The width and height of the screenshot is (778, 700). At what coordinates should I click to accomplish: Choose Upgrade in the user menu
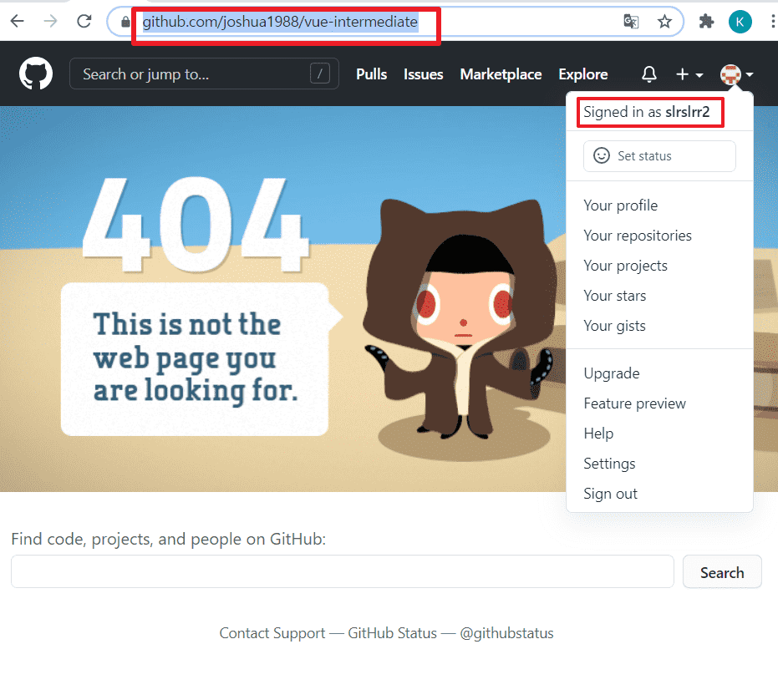coord(612,373)
